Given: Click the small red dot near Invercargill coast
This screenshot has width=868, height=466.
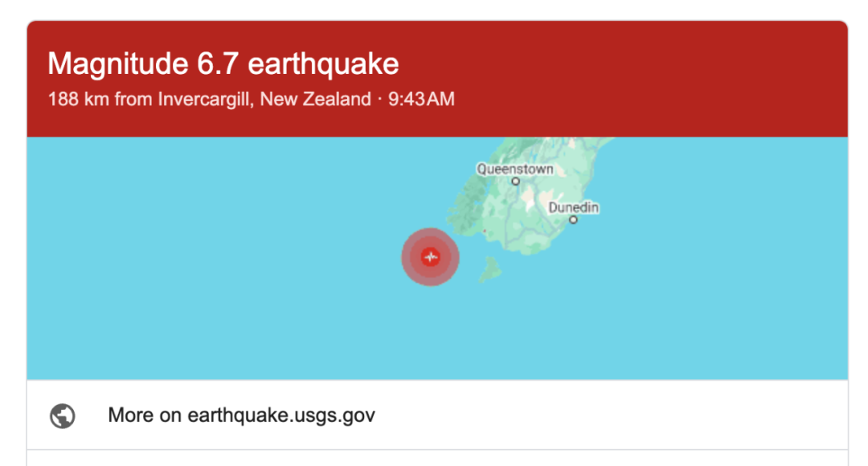Looking at the screenshot, I should tap(485, 231).
